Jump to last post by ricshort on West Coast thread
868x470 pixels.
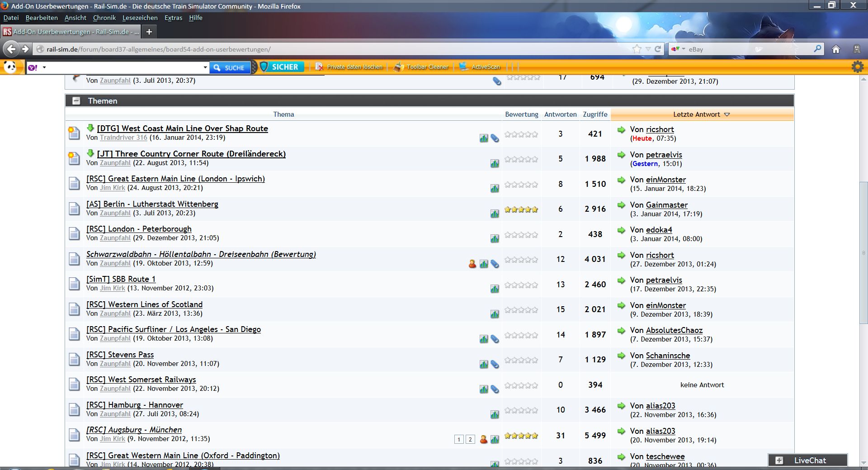point(621,129)
